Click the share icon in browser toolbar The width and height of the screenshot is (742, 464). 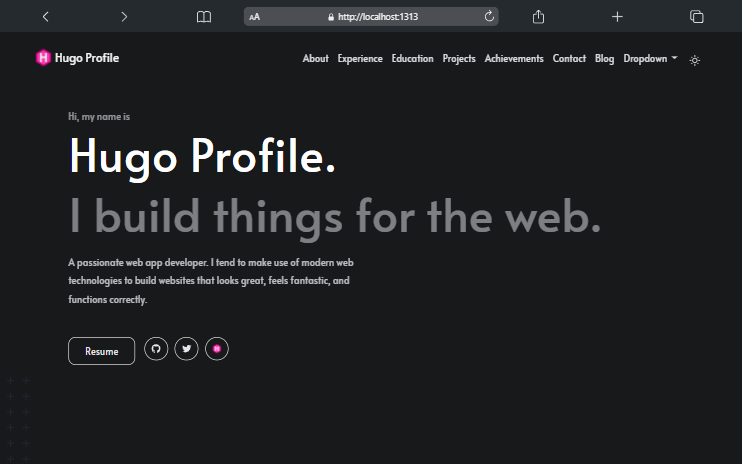coord(538,17)
